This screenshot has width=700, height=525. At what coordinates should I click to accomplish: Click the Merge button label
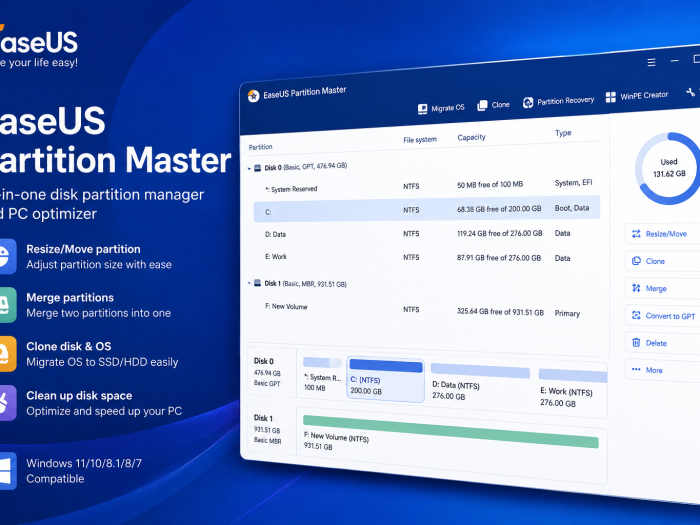pos(656,288)
